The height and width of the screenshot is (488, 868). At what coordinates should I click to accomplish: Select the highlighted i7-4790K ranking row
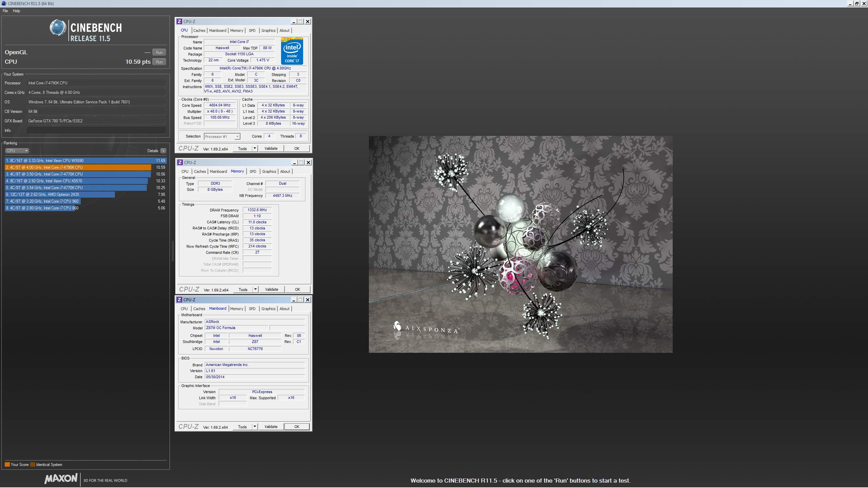86,167
